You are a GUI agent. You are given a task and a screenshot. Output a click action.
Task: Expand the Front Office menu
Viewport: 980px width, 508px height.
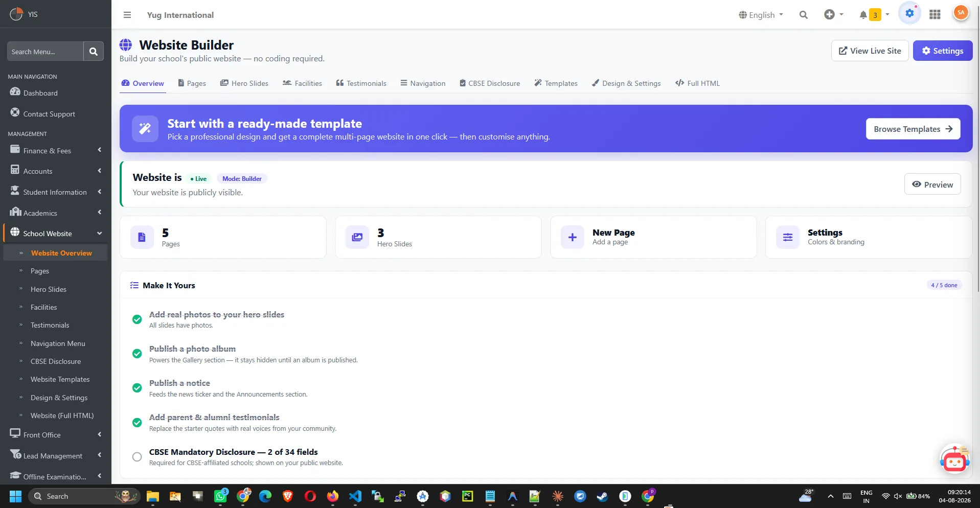56,434
